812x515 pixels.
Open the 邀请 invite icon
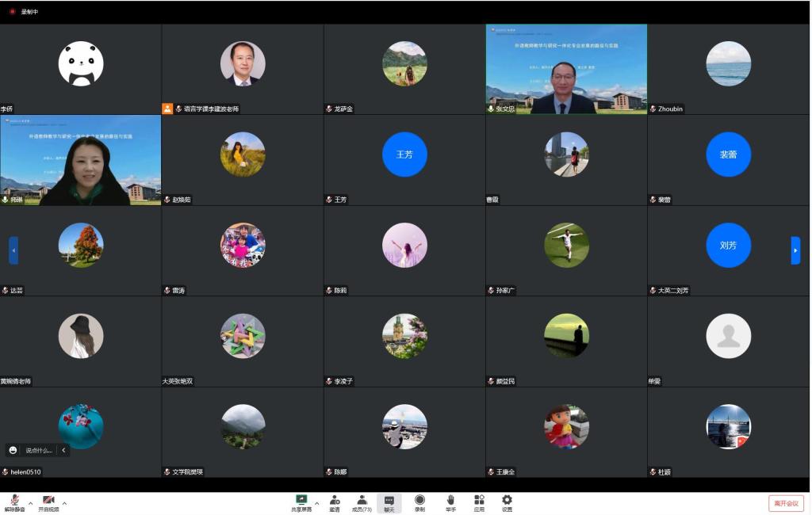335,502
